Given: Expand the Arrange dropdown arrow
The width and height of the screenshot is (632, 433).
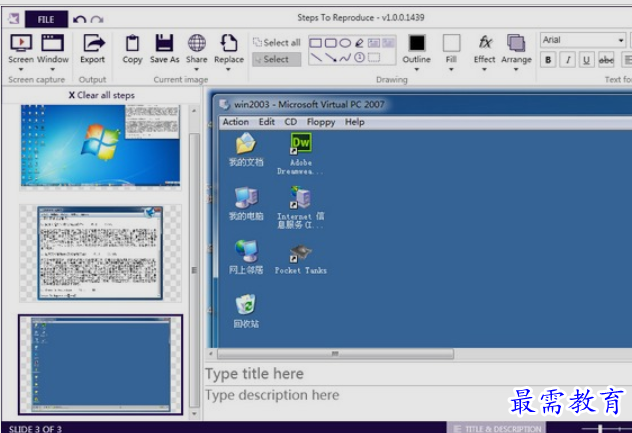Looking at the screenshot, I should [516, 69].
